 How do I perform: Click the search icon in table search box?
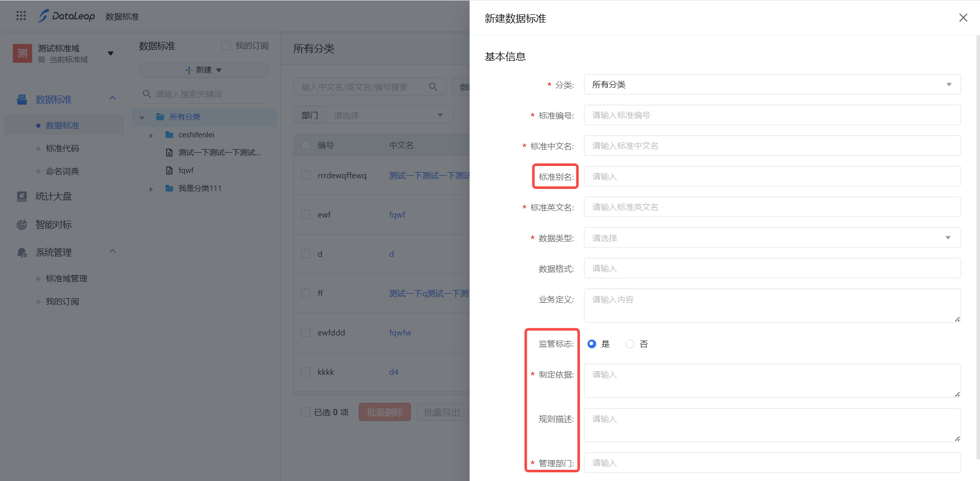tap(433, 87)
